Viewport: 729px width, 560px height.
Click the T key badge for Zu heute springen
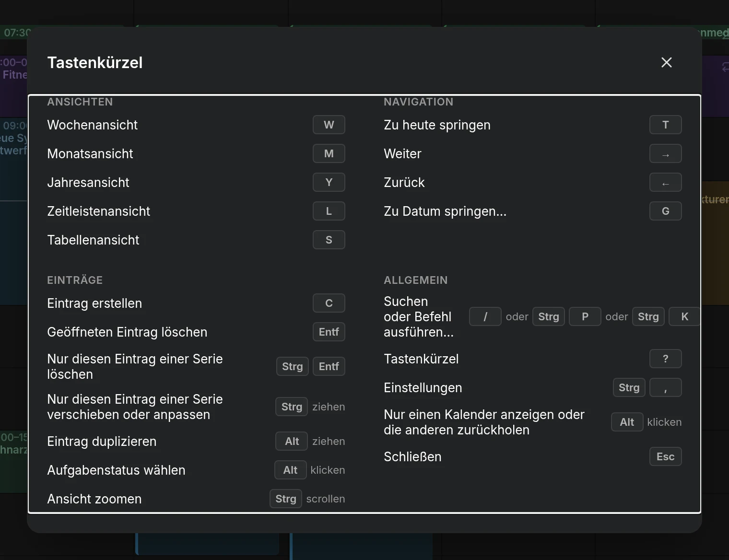coord(666,125)
